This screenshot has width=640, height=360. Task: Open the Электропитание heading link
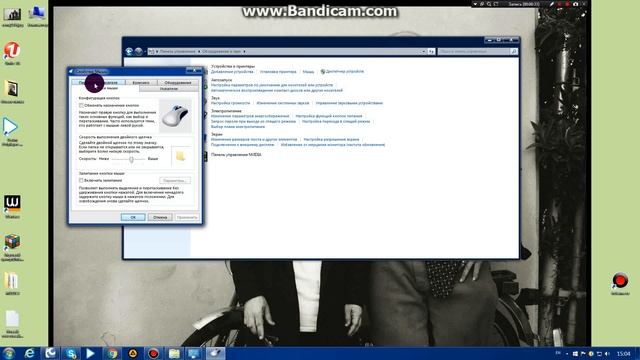(226, 111)
